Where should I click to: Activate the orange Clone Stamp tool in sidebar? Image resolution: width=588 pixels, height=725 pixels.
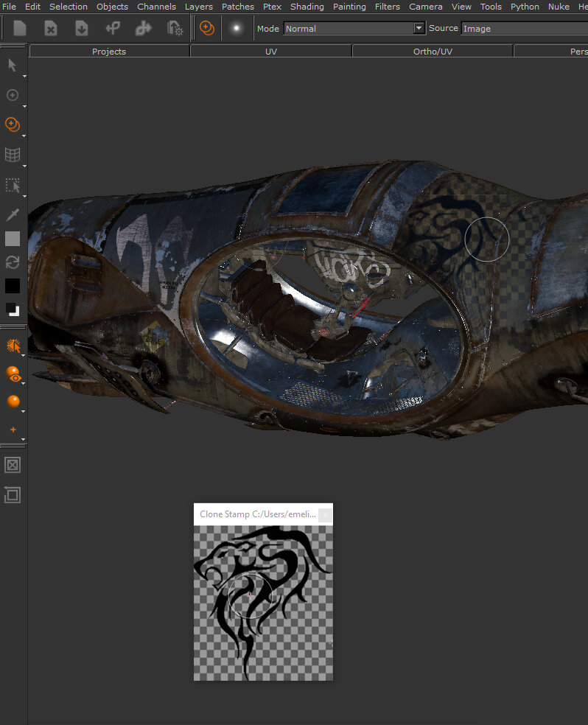point(13,125)
